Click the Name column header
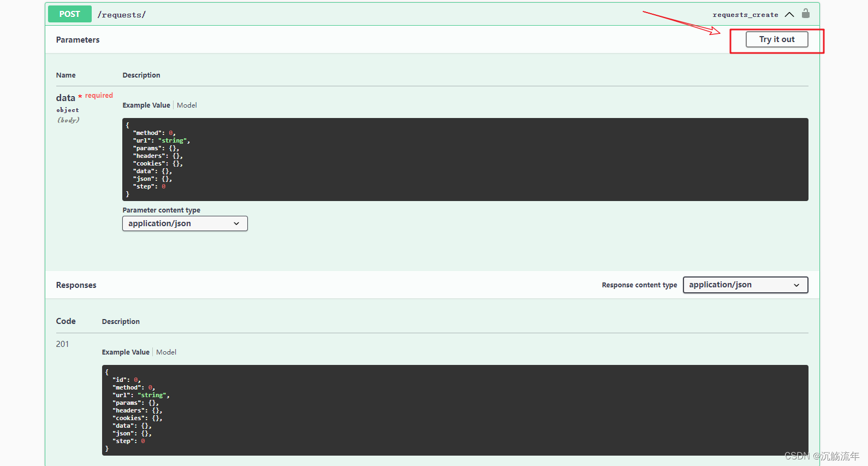This screenshot has height=466, width=868. coord(66,75)
